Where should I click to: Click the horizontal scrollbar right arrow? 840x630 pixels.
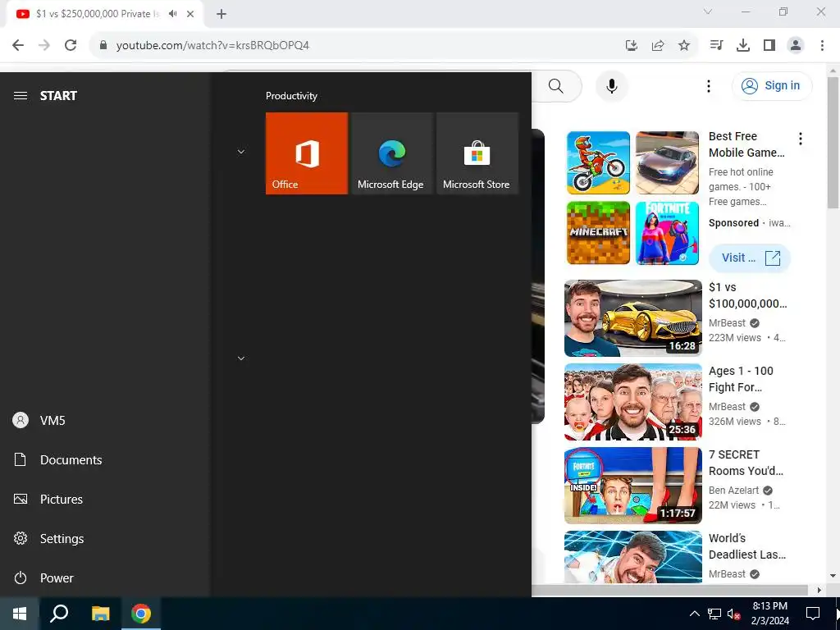click(819, 590)
